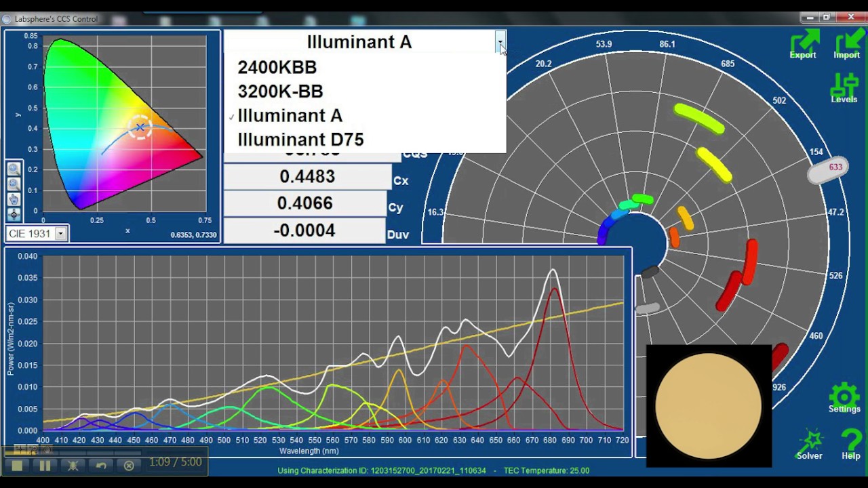Image resolution: width=868 pixels, height=488 pixels.
Task: Open the Levels panel
Action: (x=844, y=87)
